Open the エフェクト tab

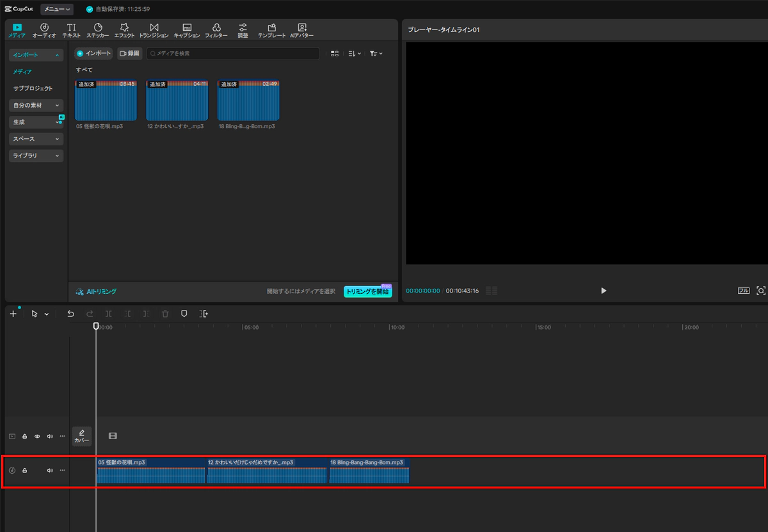coord(125,31)
